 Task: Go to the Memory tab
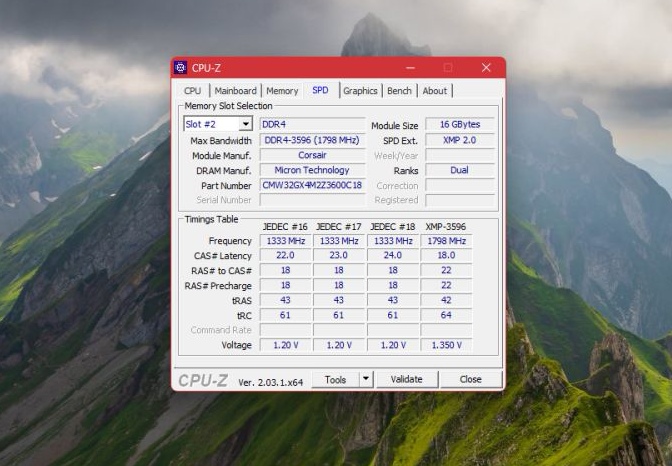tap(282, 91)
